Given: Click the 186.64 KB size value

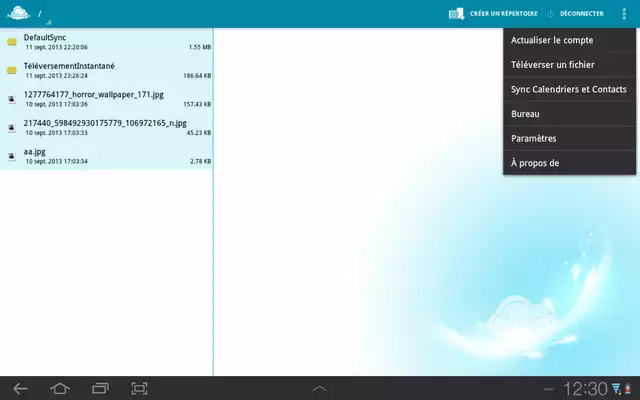Looking at the screenshot, I should 197,76.
